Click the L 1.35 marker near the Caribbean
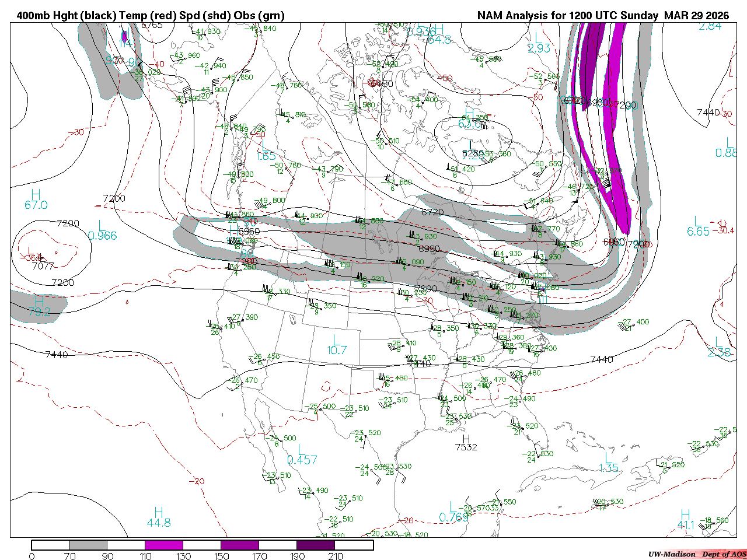This screenshot has height=560, width=747. pyautogui.click(x=609, y=463)
